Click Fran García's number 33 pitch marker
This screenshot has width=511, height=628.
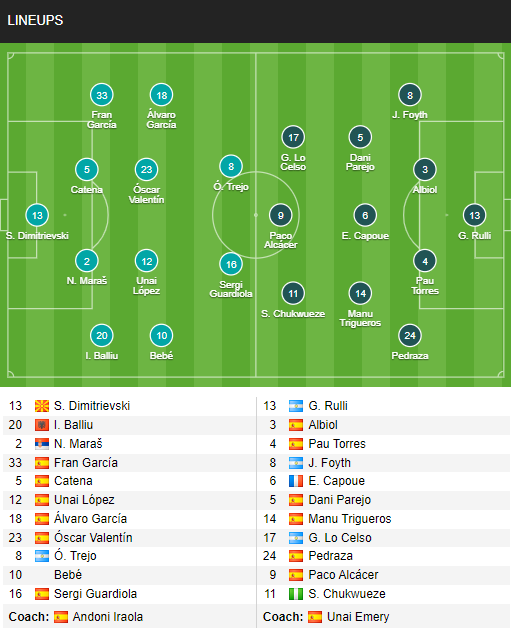click(x=102, y=95)
